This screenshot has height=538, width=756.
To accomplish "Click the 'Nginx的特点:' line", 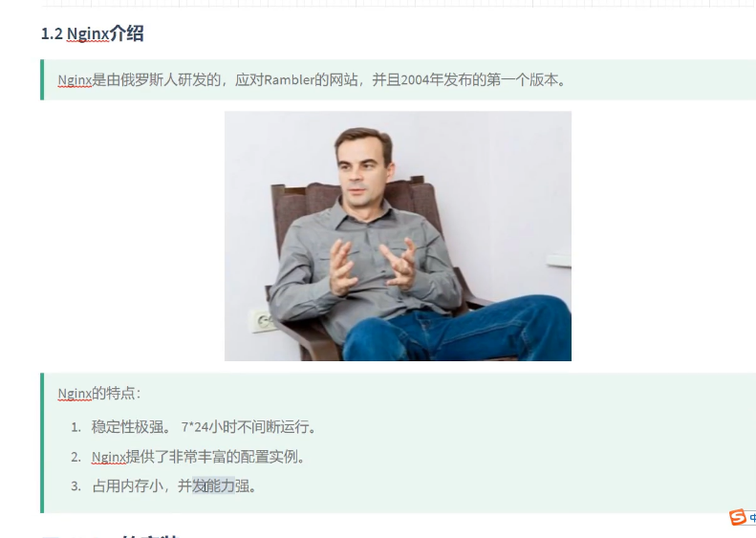I will coord(98,394).
